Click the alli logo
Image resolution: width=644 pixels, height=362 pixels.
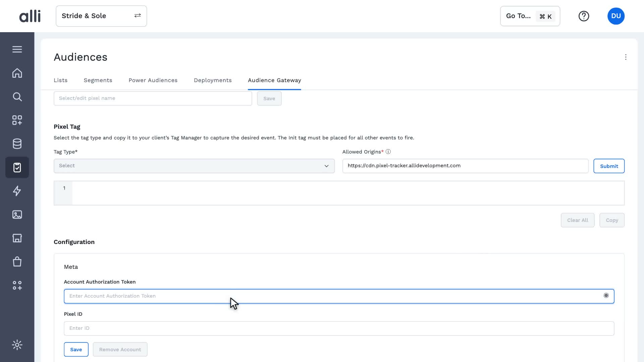(30, 16)
